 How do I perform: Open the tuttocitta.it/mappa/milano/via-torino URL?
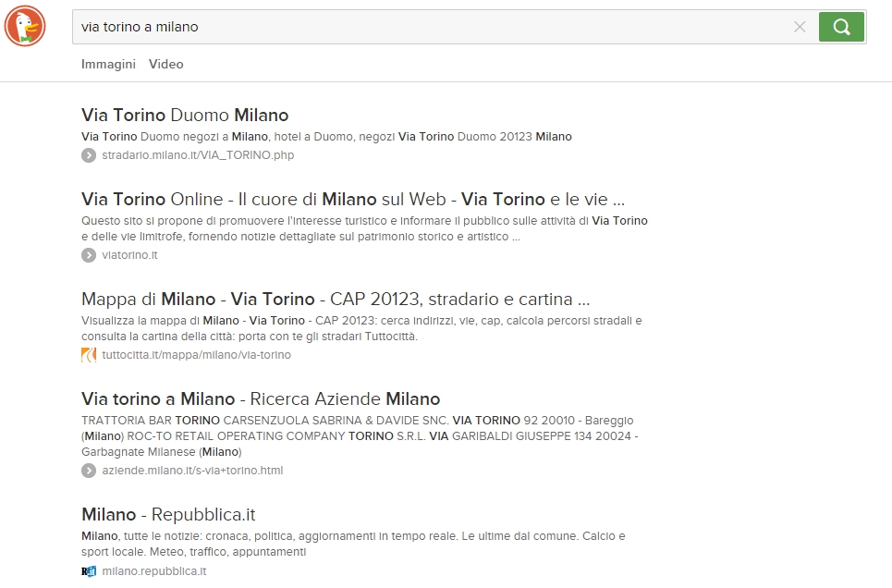(x=196, y=355)
